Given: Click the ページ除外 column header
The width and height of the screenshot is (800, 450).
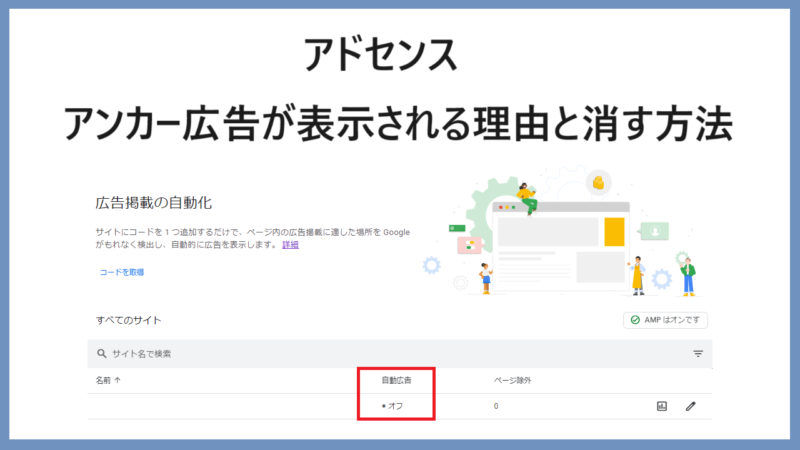Looking at the screenshot, I should point(512,380).
